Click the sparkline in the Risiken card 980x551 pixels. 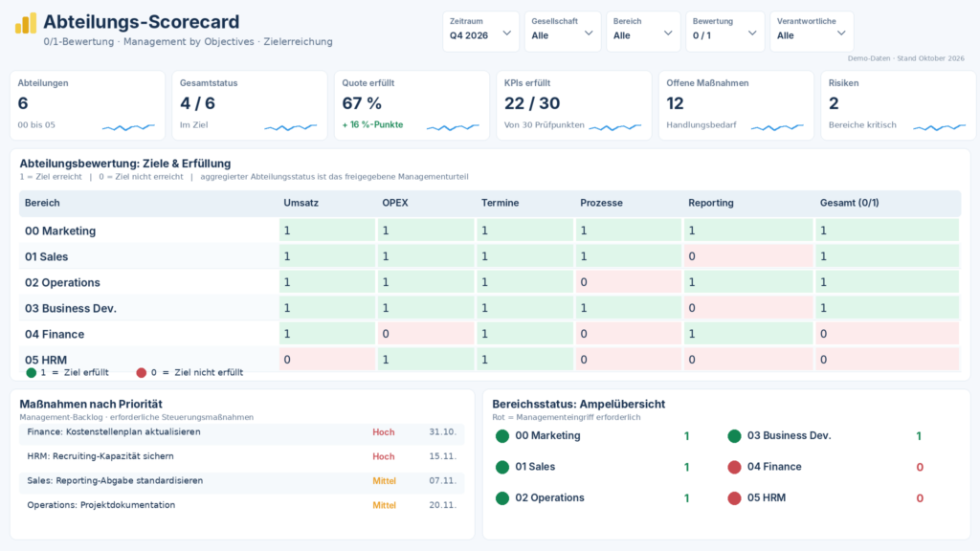940,127
